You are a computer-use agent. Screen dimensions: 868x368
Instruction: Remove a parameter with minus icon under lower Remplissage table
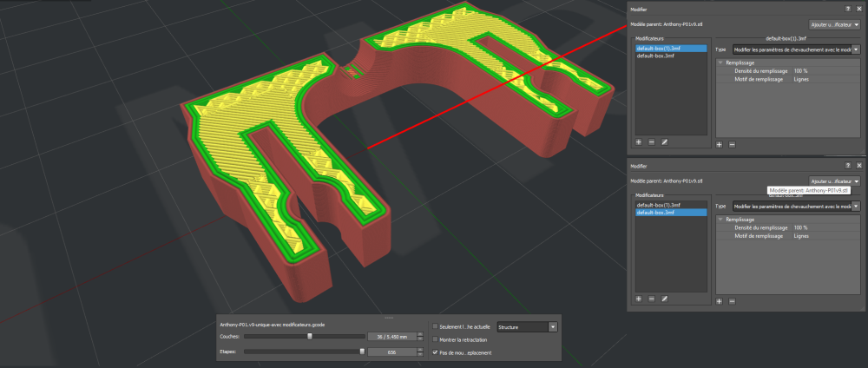(x=732, y=301)
